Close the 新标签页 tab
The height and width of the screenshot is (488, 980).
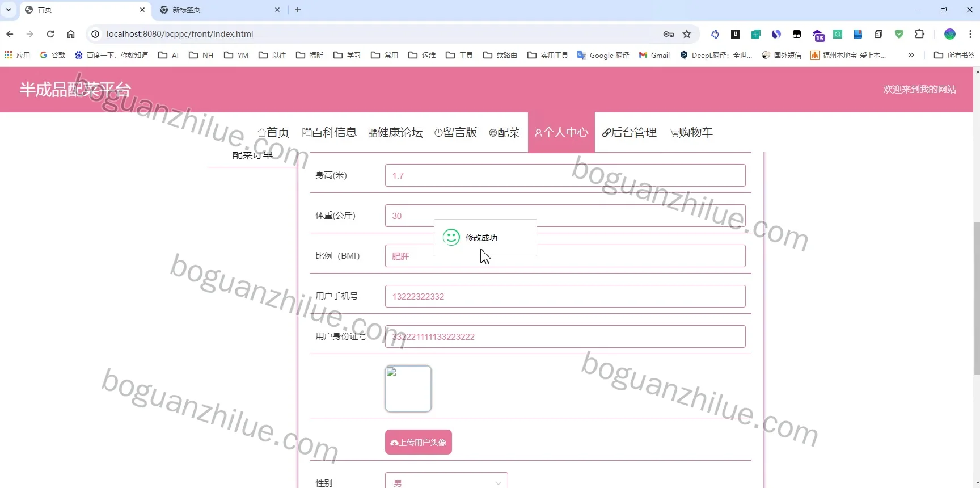tap(277, 10)
